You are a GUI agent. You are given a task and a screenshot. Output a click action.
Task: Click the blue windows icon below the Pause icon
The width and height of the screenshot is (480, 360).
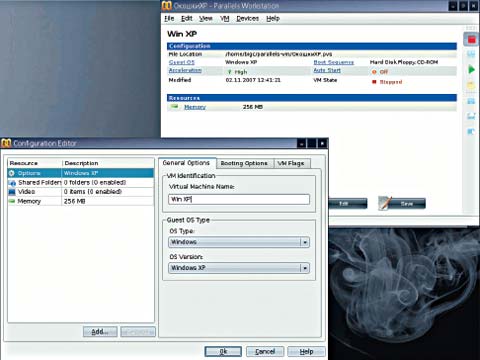pyautogui.click(x=471, y=101)
